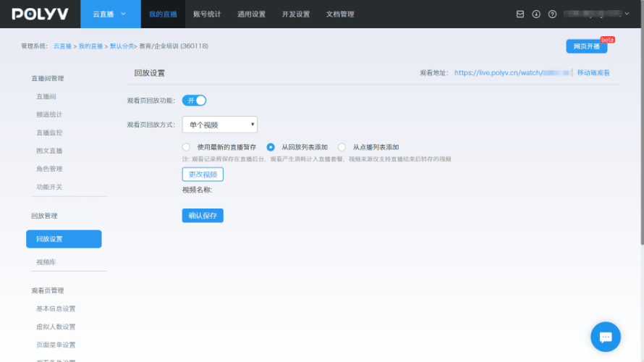Open 视频库 in the sidebar
Image resolution: width=644 pixels, height=362 pixels.
coord(47,261)
